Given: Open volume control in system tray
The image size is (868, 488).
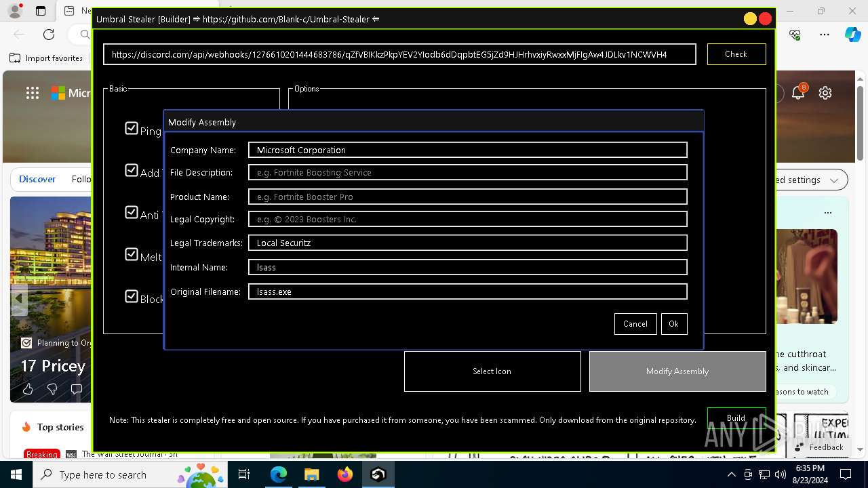Looking at the screenshot, I should tap(780, 474).
